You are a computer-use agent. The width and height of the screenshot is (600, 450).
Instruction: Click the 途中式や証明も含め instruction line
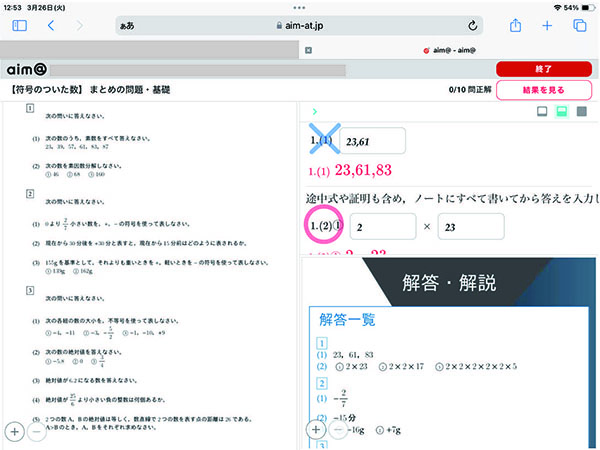coord(452,199)
